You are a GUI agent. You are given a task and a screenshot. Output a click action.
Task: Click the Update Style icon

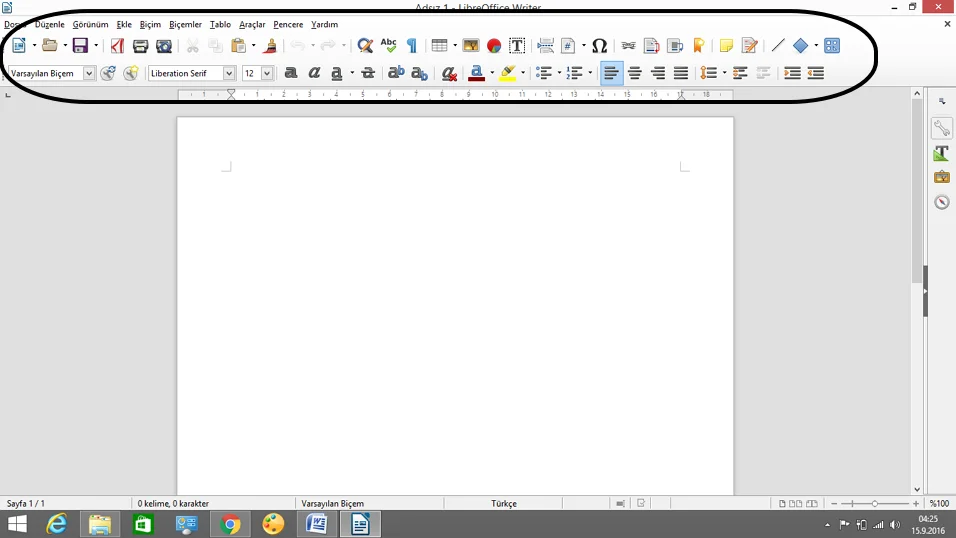click(108, 73)
